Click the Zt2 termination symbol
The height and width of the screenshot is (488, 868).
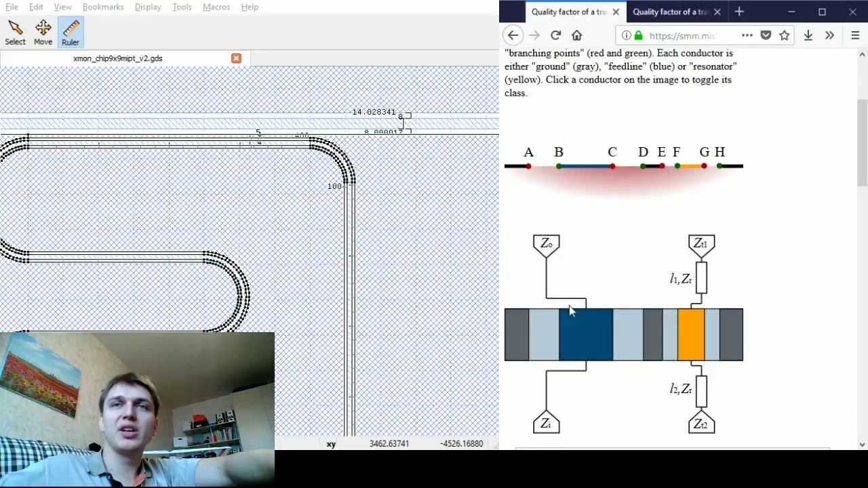click(701, 422)
